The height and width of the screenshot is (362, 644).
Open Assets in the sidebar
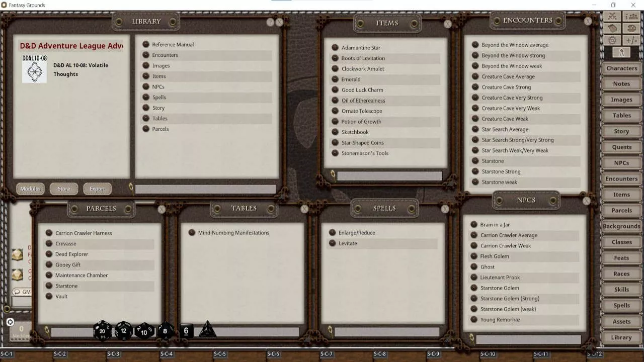[621, 321]
